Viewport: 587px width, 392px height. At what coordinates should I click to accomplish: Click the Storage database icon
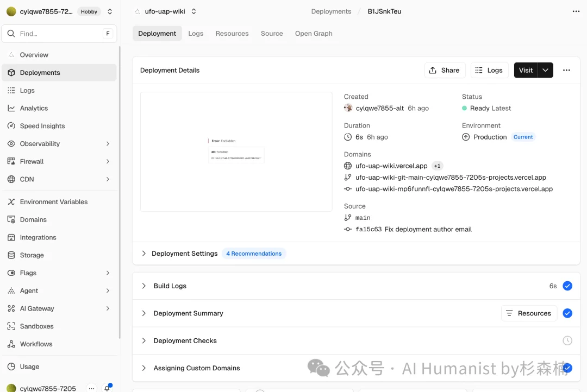click(11, 255)
